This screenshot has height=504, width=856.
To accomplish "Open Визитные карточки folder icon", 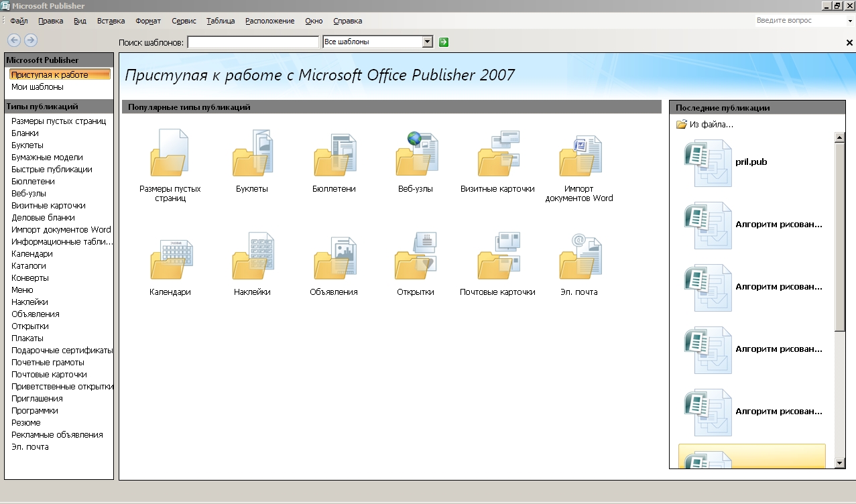I will point(499,153).
